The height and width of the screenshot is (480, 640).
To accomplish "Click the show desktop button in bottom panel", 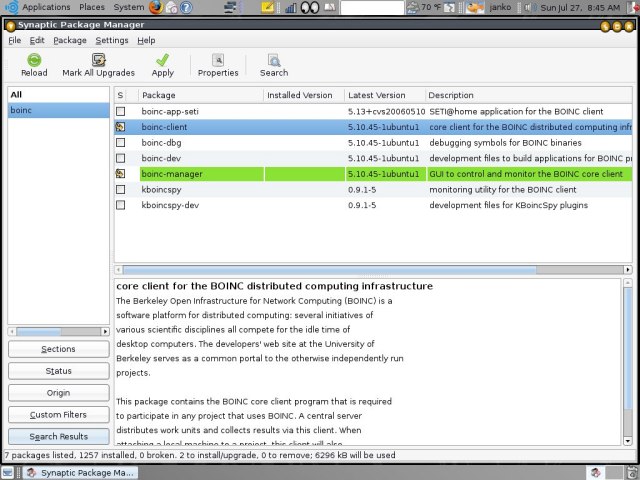I will [8, 472].
